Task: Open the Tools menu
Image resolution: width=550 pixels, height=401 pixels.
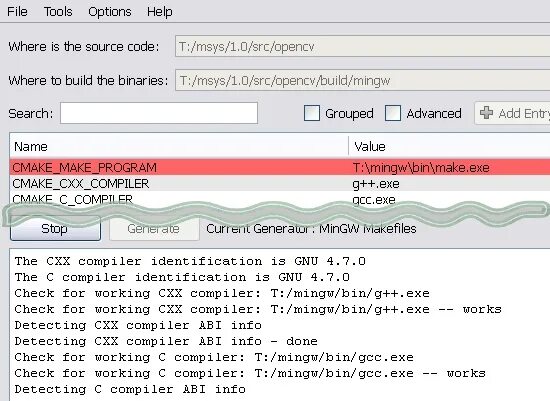Action: pos(58,12)
